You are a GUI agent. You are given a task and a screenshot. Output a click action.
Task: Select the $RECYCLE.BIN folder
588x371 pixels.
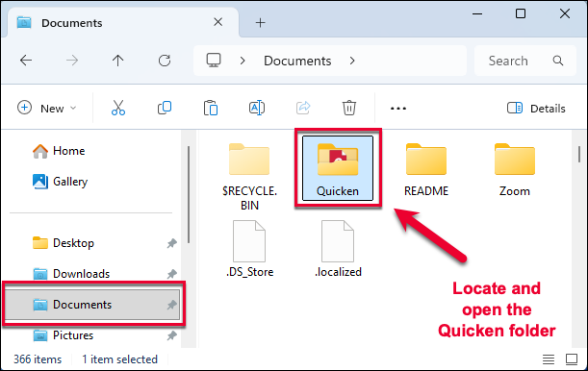pos(249,176)
